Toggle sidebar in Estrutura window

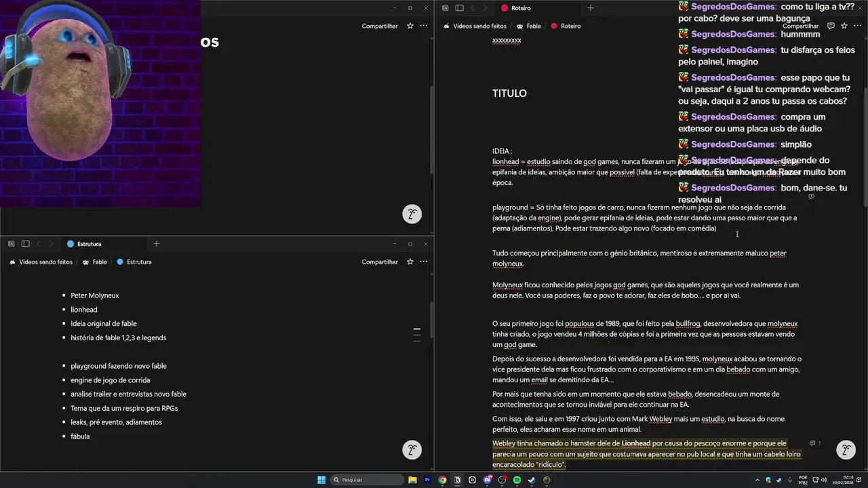(x=25, y=244)
